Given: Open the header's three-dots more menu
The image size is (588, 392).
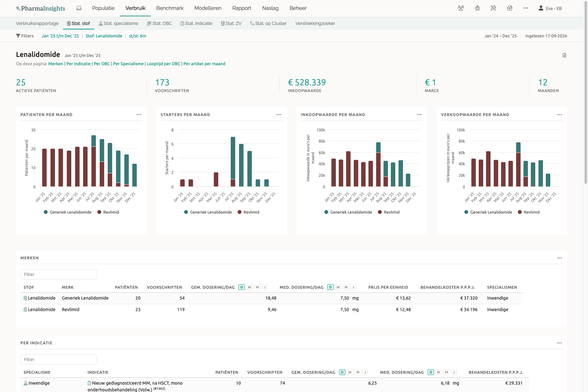Looking at the screenshot, I should tap(526, 8).
